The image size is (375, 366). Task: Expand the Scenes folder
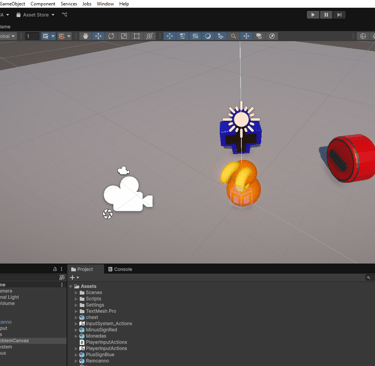pyautogui.click(x=76, y=293)
